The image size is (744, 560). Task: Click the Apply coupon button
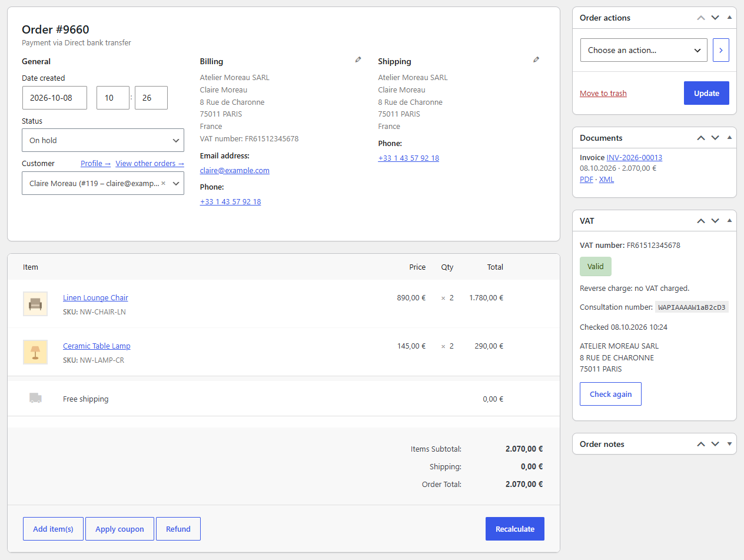pos(119,529)
